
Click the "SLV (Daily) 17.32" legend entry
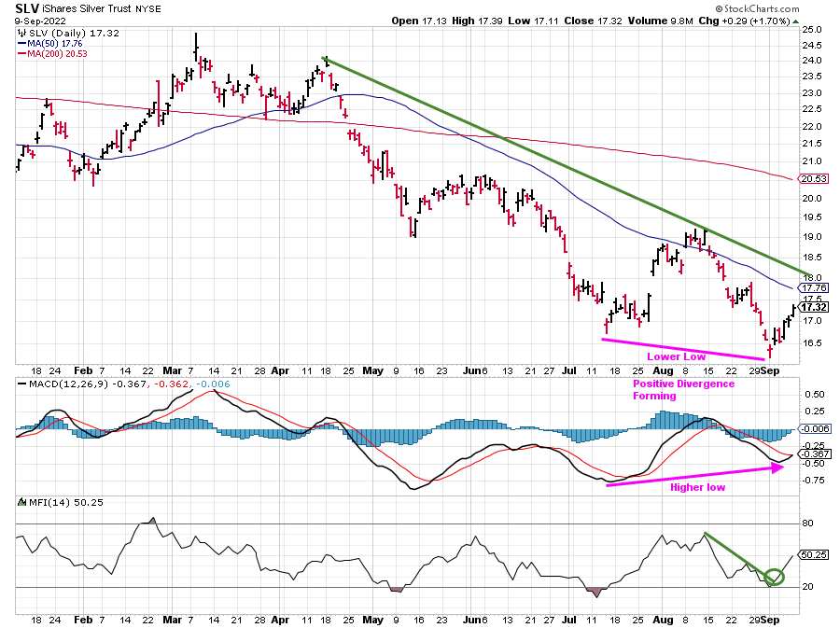click(x=74, y=33)
